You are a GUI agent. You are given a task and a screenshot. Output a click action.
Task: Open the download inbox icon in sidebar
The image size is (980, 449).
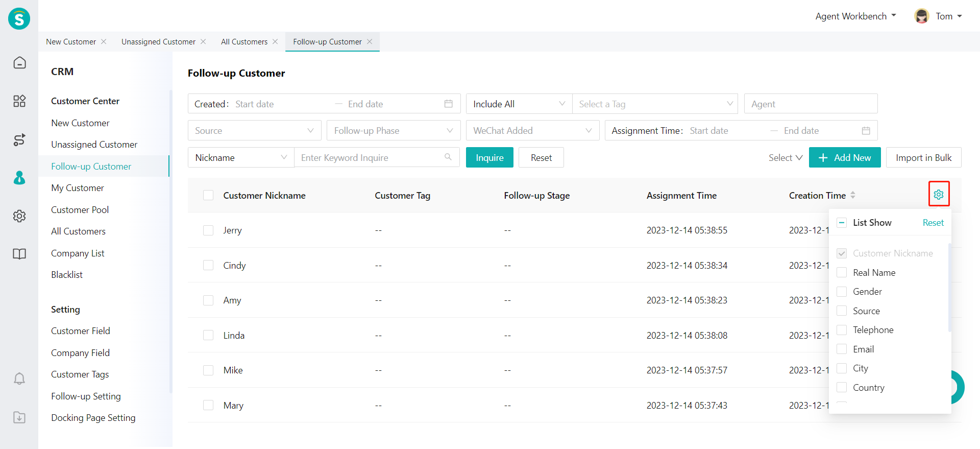[x=19, y=417]
